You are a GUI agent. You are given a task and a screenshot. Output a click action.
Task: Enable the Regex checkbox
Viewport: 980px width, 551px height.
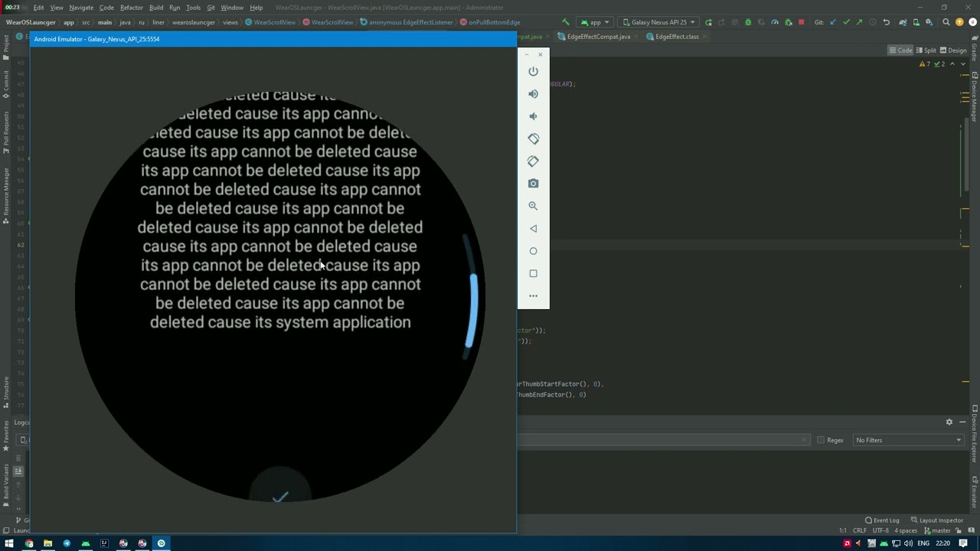[x=821, y=440]
